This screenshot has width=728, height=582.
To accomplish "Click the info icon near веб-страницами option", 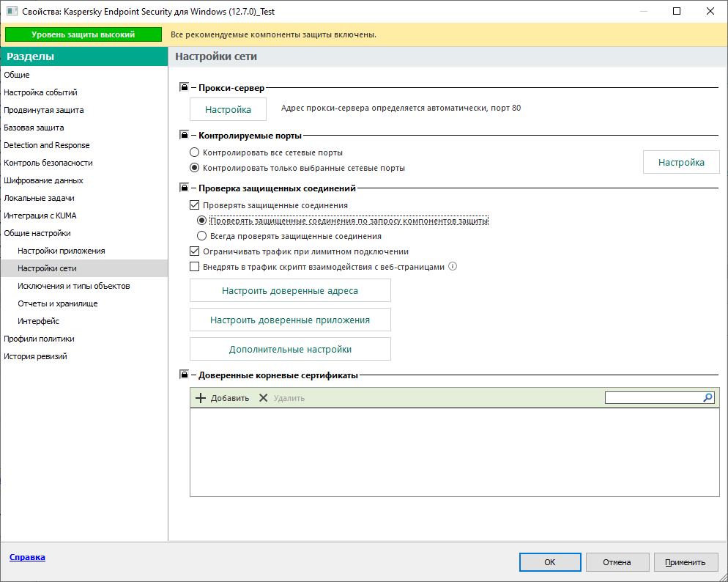I will (452, 267).
